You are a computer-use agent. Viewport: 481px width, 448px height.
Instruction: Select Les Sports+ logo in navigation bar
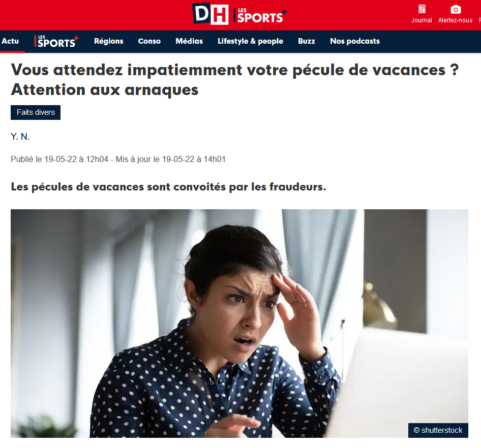pyautogui.click(x=56, y=41)
